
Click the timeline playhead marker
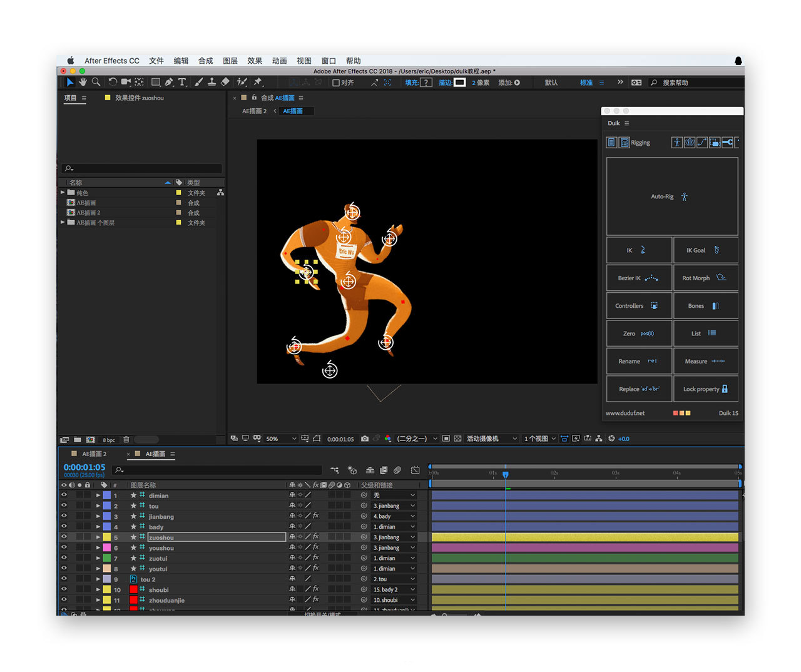click(506, 474)
